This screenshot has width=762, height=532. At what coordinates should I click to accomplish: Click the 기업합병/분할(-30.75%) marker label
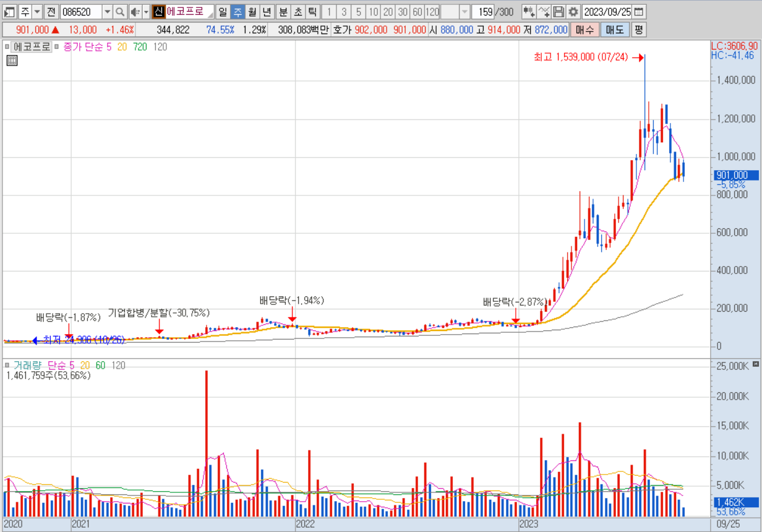pyautogui.click(x=159, y=313)
